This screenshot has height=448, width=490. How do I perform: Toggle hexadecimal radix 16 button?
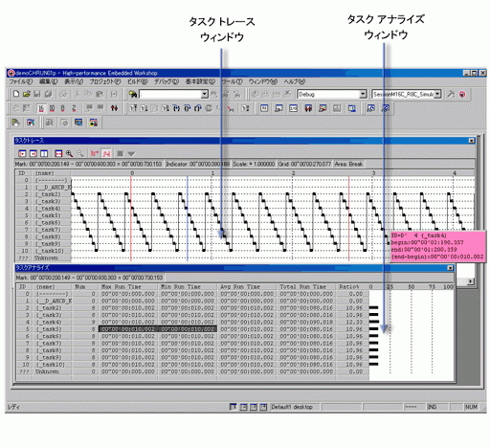click(41, 108)
